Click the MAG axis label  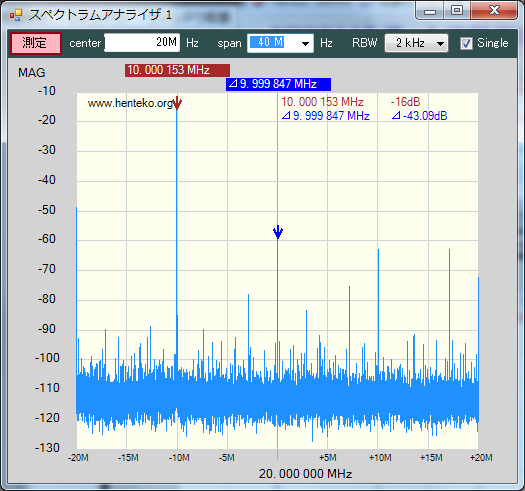(x=31, y=73)
